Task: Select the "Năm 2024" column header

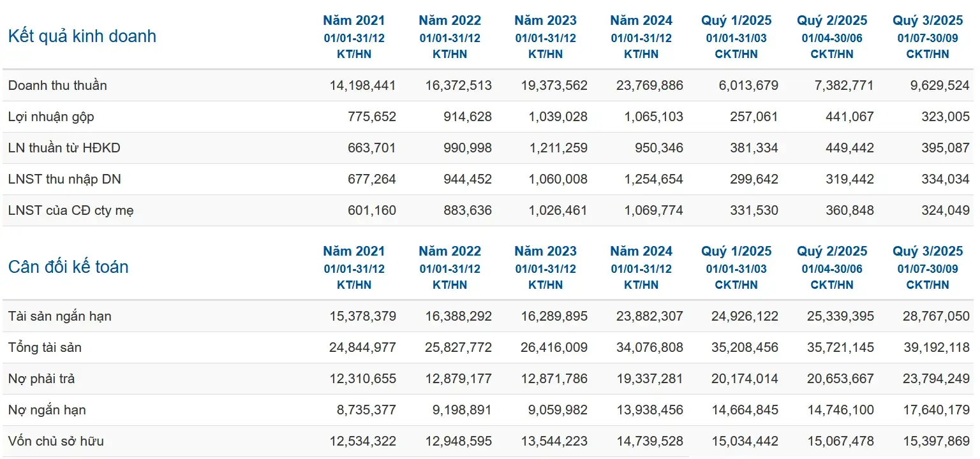Action: click(641, 20)
